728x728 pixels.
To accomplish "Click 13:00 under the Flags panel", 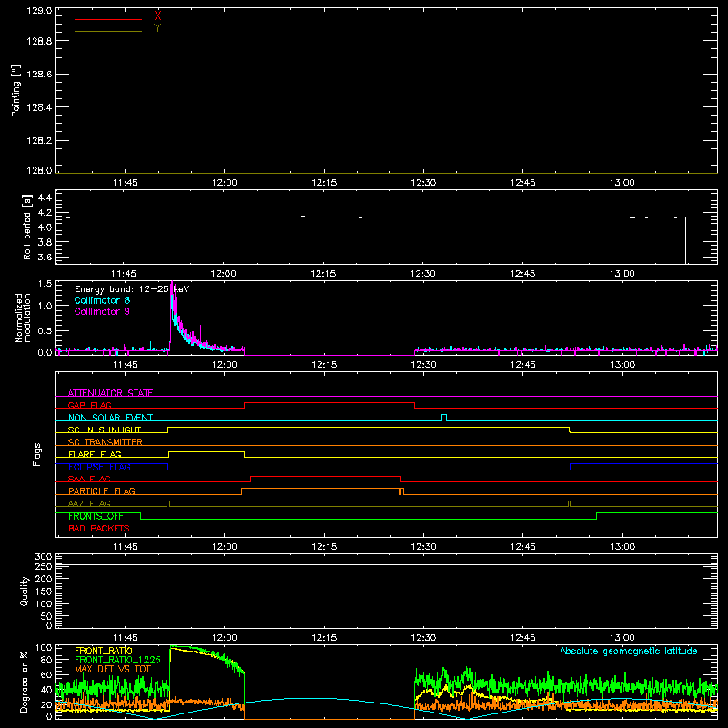I will [x=622, y=547].
